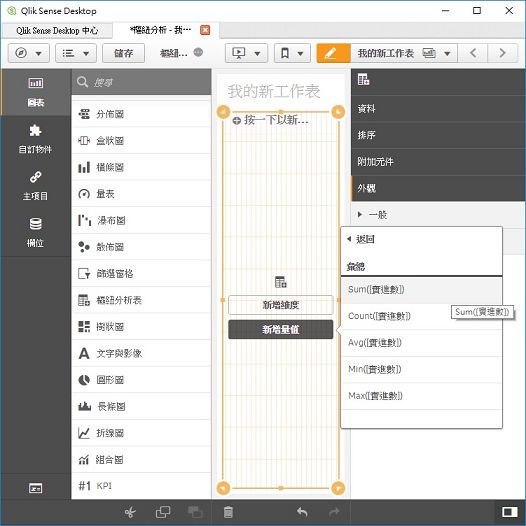526x526 pixels.
Task: Select the 篩選窗格 filter pane
Action: tap(142, 273)
